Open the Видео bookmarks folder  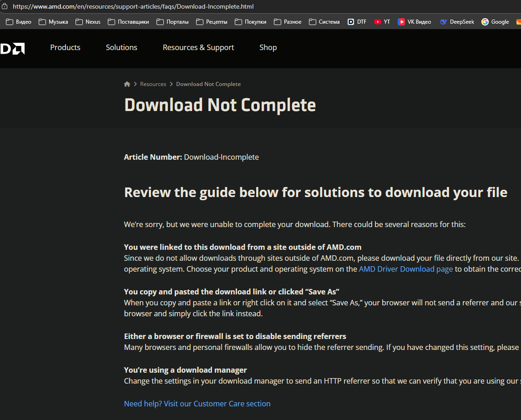[x=19, y=22]
